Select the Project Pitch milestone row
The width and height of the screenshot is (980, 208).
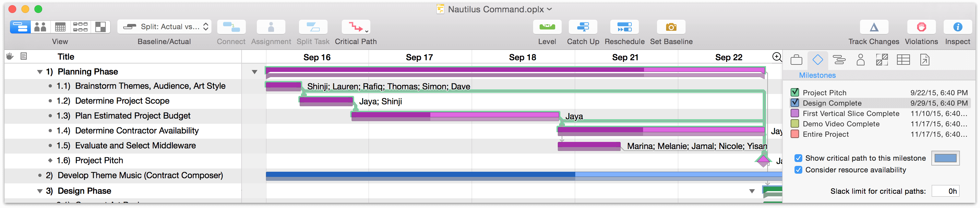point(123,160)
